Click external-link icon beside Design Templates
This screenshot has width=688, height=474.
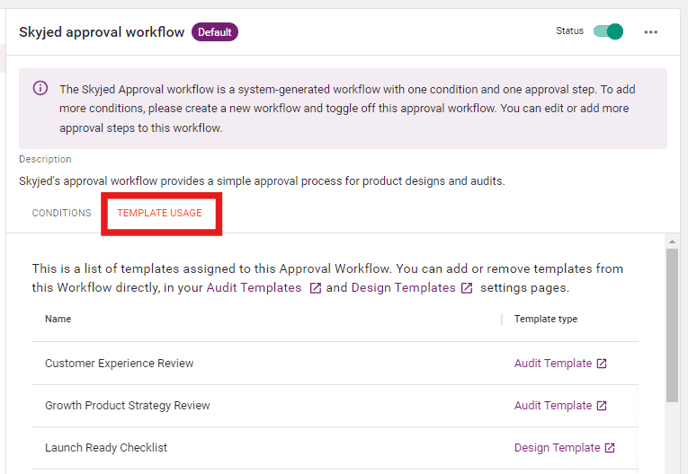pyautogui.click(x=466, y=288)
